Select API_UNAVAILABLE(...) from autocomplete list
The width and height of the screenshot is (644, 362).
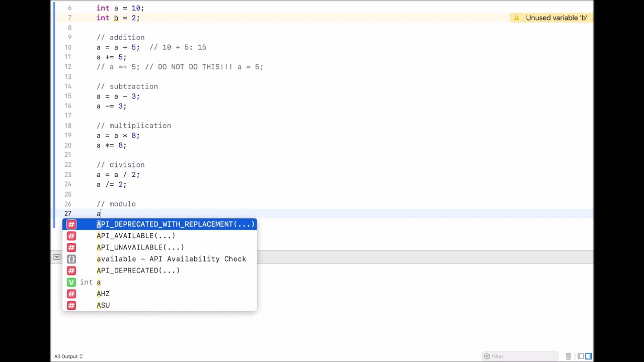tap(140, 247)
